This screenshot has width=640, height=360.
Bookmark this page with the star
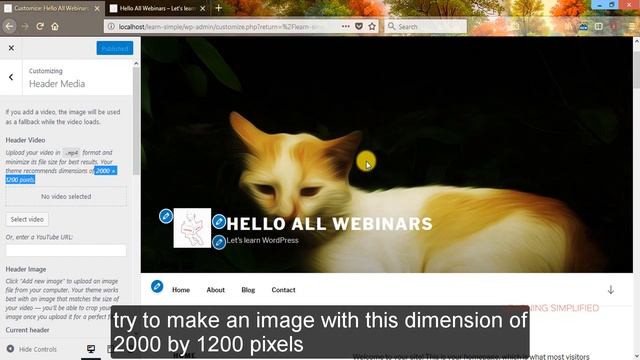point(372,27)
